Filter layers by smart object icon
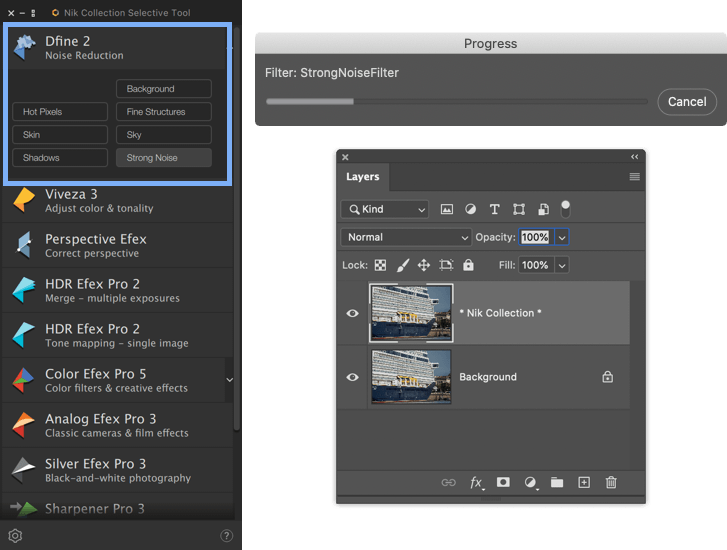 pos(543,209)
